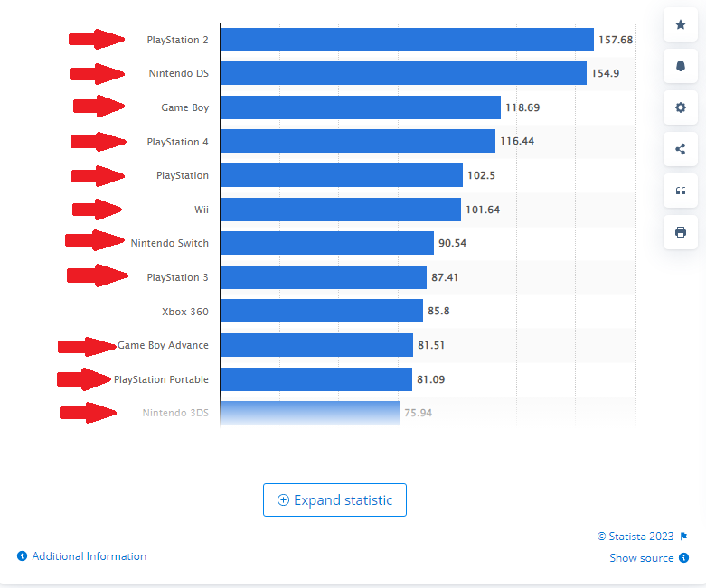Click the quotation citation icon
706x588 pixels.
(x=680, y=191)
